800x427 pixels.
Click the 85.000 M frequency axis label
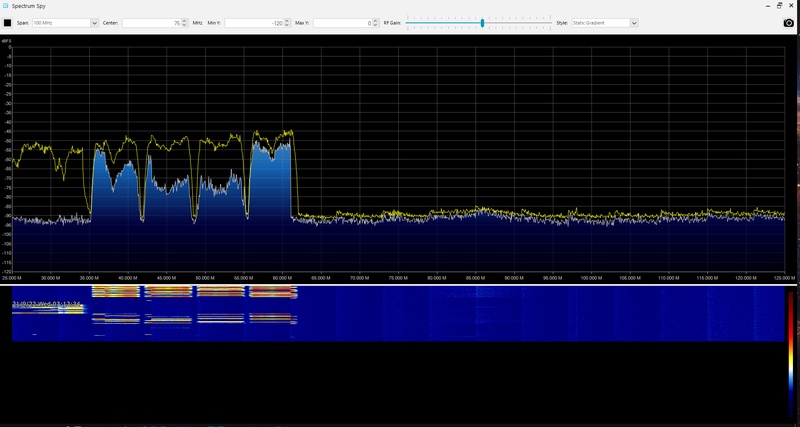coord(476,279)
